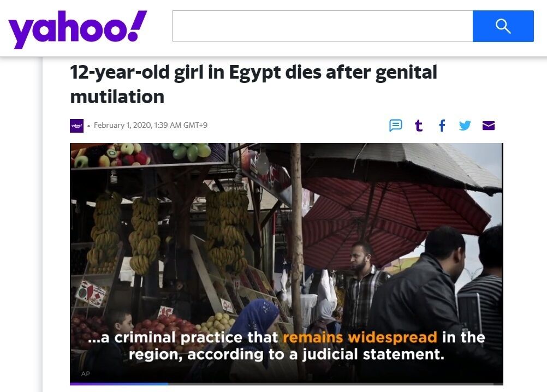This screenshot has height=392, width=547.
Task: Share the article on Tumblr
Action: pyautogui.click(x=419, y=125)
